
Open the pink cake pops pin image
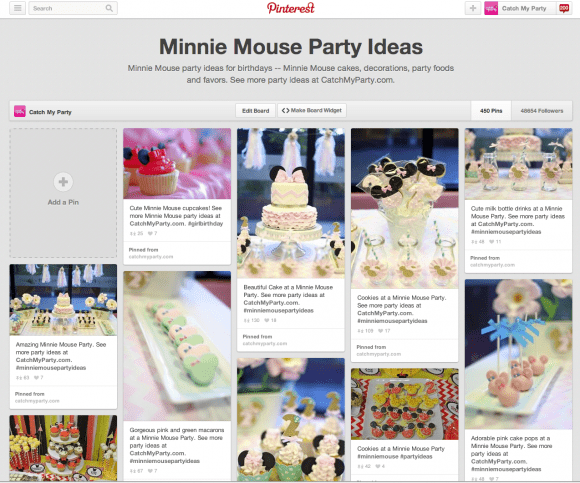pyautogui.click(x=518, y=354)
